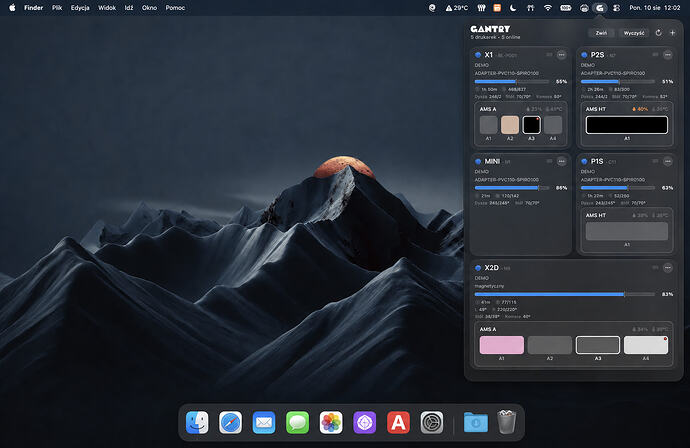Click the Wyczyść button in Gantry

pos(634,33)
